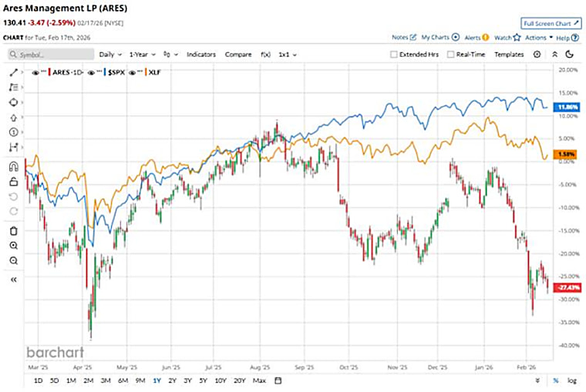The image size is (586, 392).
Task: Select the numbered annotation tool
Action: click(x=13, y=132)
